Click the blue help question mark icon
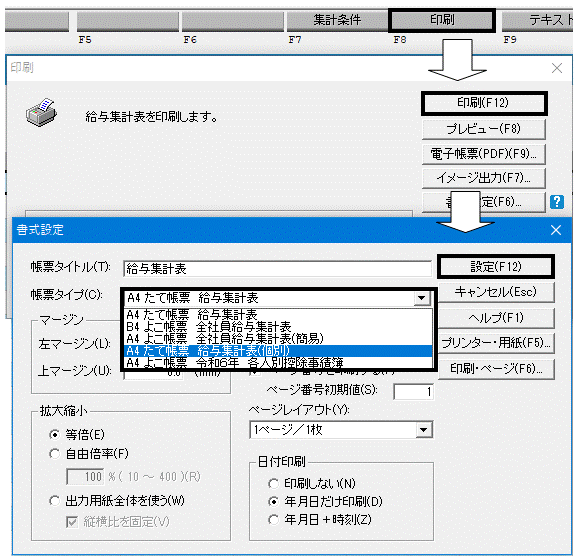 pos(556,202)
